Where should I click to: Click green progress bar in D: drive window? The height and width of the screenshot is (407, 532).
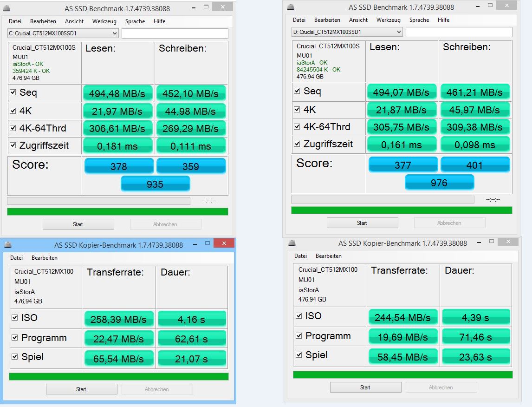coord(402,210)
